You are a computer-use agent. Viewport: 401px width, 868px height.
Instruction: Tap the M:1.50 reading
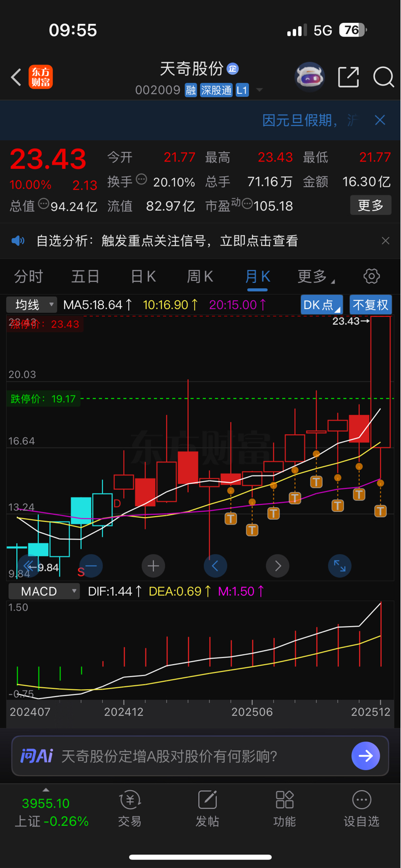[241, 591]
